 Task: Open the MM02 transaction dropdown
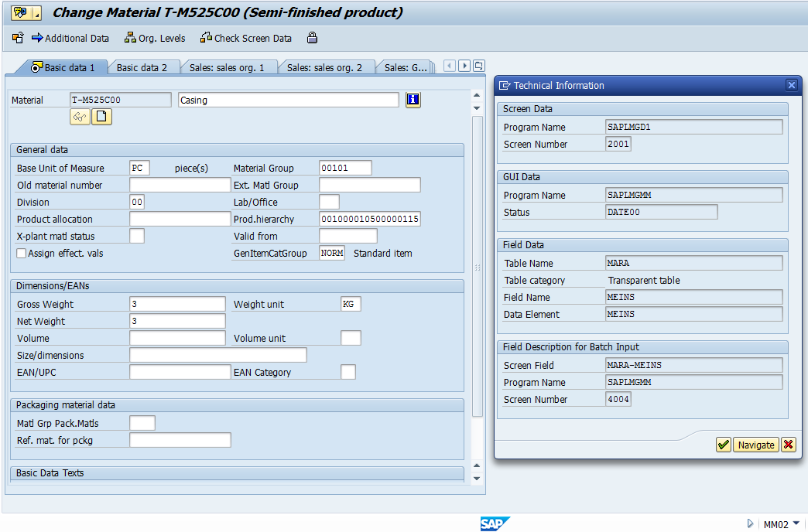click(797, 523)
